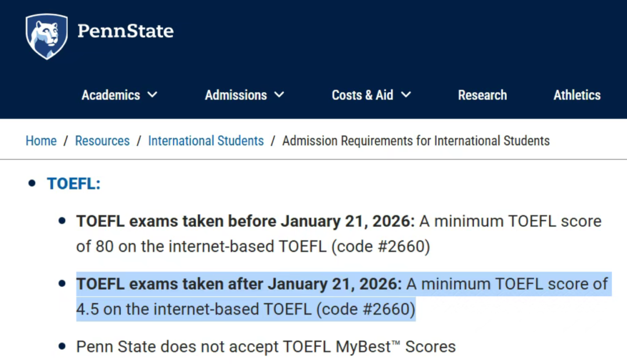
Task: Expand the chevron next to Academics
Action: pyautogui.click(x=153, y=95)
